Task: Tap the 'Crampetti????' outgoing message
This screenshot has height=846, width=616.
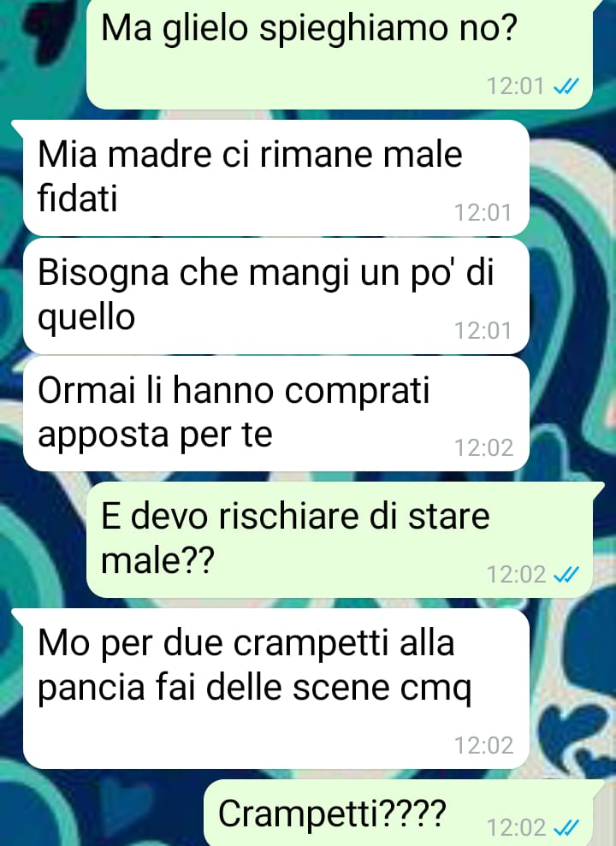Action: (x=399, y=813)
